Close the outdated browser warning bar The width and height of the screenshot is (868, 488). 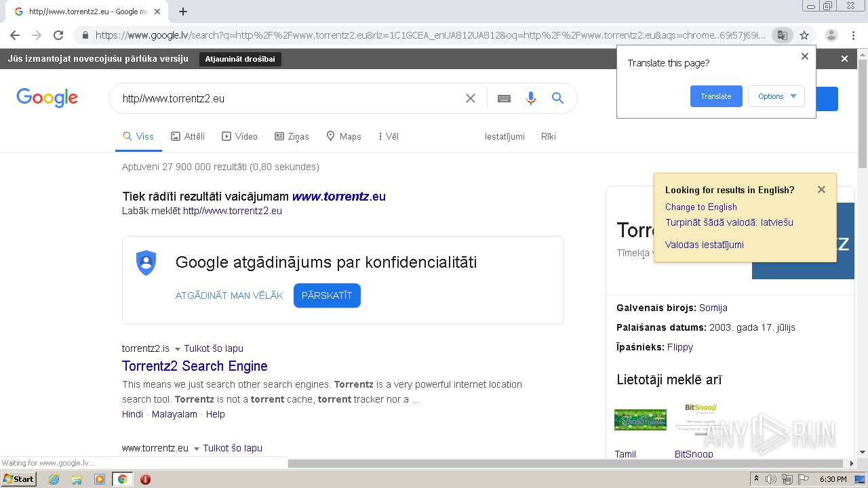[844, 59]
